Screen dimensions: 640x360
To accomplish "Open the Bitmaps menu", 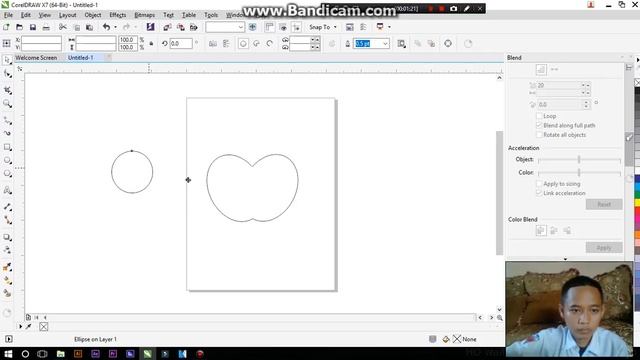I will click(144, 15).
